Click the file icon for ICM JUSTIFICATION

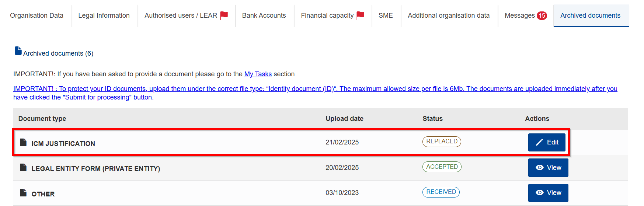pyautogui.click(x=23, y=142)
